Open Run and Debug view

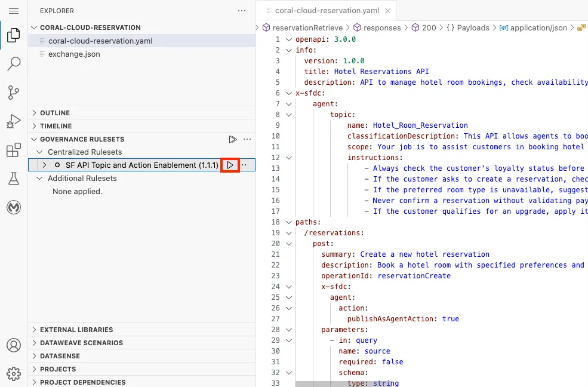click(13, 121)
